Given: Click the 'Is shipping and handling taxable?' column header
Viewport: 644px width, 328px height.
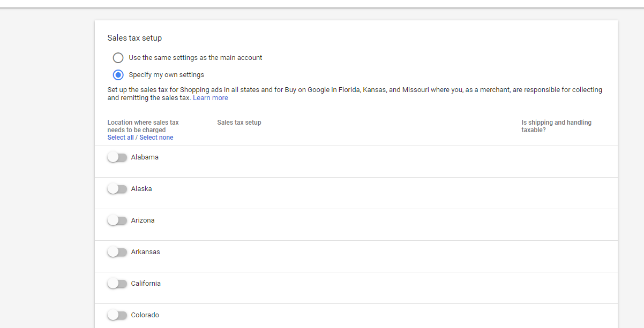Looking at the screenshot, I should pyautogui.click(x=556, y=126).
